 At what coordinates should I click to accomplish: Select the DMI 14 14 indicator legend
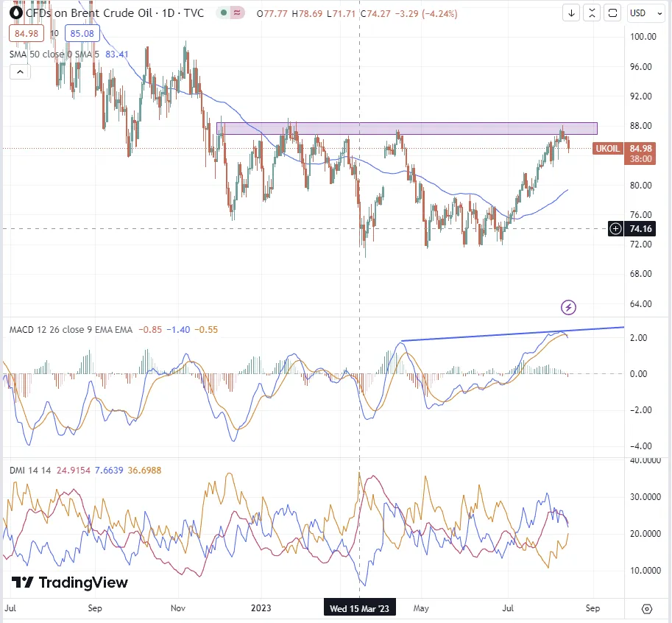point(30,471)
